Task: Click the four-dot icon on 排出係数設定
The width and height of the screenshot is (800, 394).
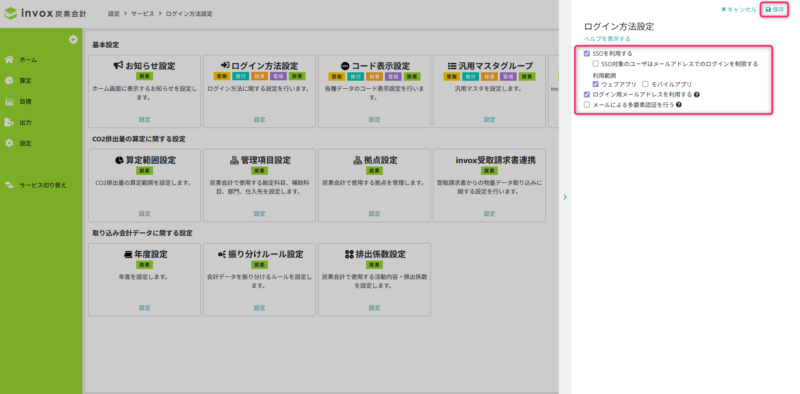Action: tap(348, 254)
